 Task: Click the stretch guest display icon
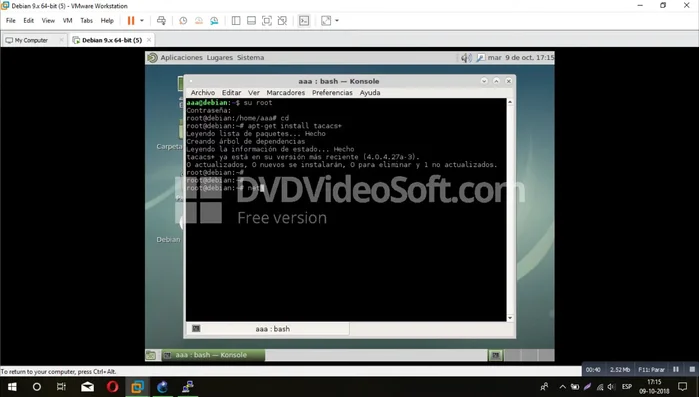tap(326, 20)
